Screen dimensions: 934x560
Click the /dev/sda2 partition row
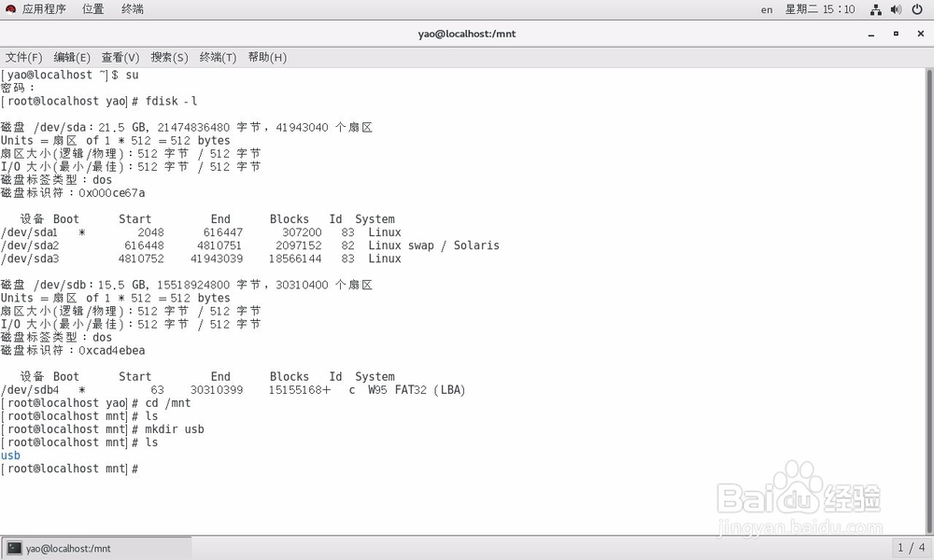click(250, 245)
